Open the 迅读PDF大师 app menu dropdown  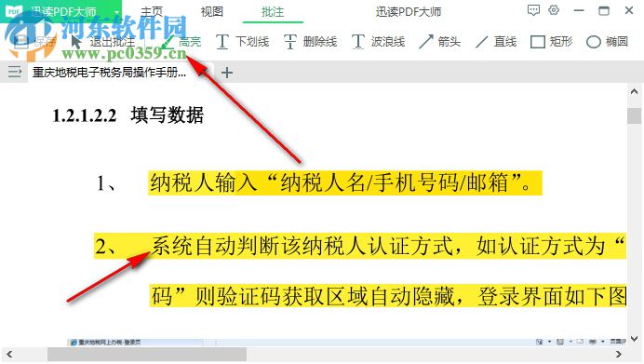(x=116, y=12)
